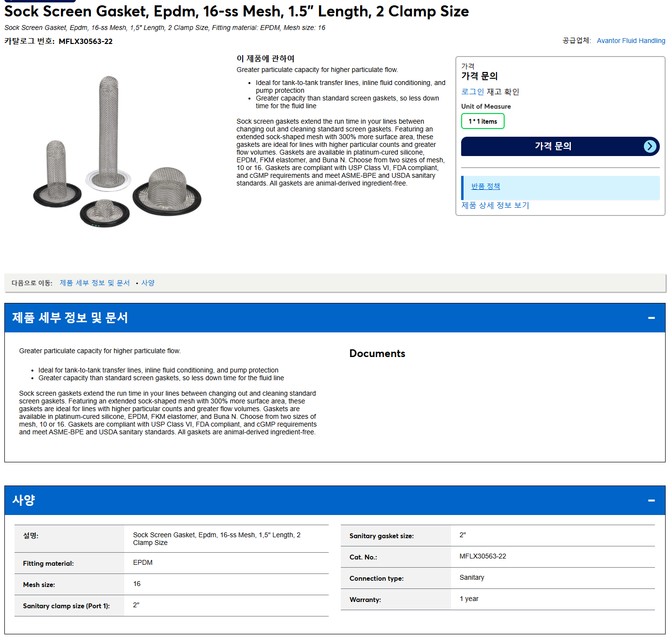Click the 사양 section header bar

tap(334, 501)
